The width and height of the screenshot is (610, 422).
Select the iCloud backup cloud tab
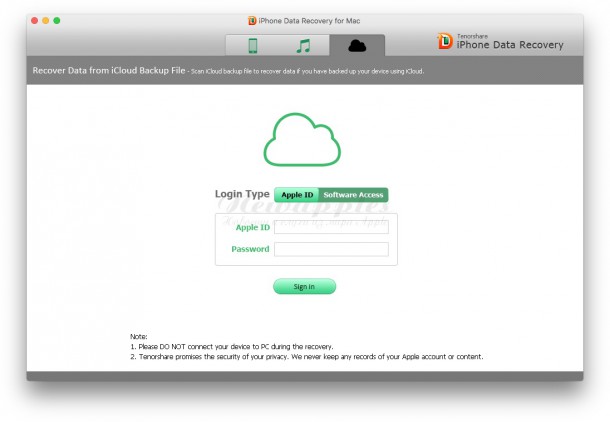pyautogui.click(x=357, y=46)
